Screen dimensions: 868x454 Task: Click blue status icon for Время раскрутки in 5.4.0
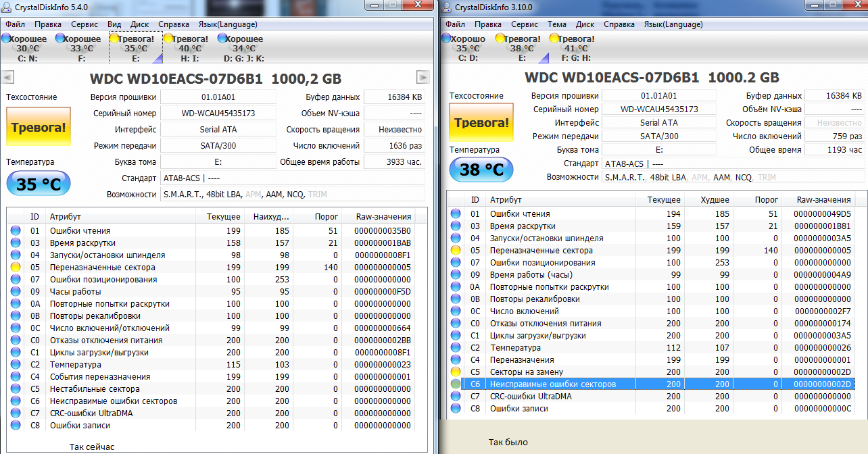coord(16,243)
